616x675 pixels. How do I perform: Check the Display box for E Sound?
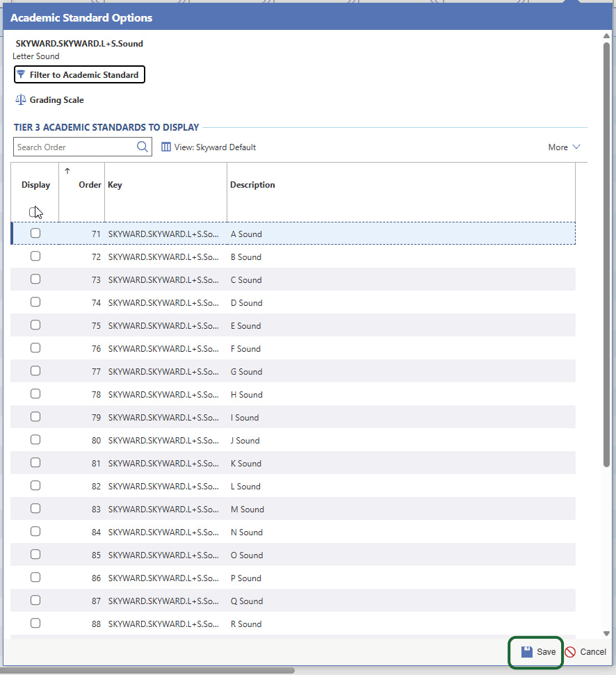[x=35, y=325]
